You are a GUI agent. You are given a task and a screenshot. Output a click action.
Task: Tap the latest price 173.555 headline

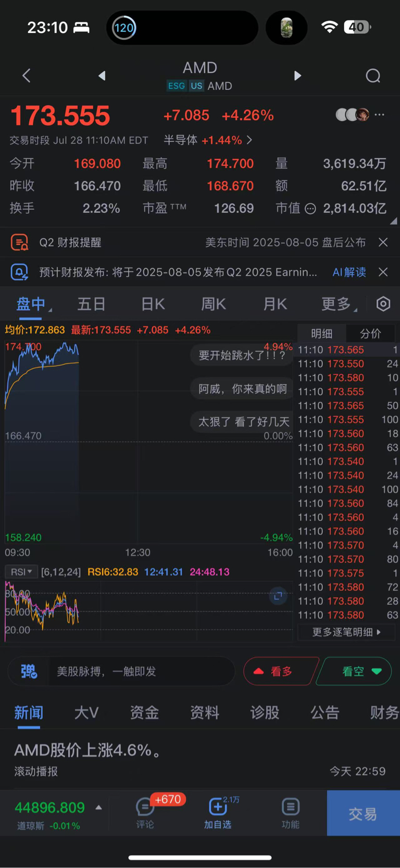pos(60,116)
